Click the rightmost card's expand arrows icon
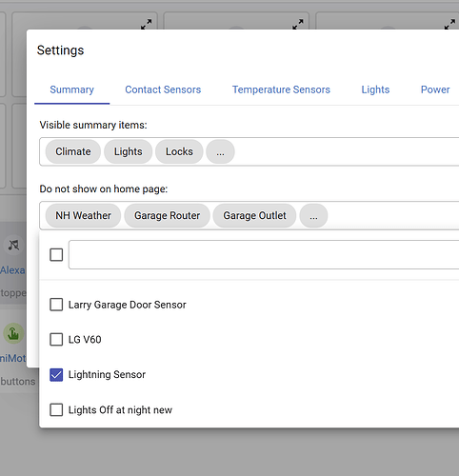 449,24
